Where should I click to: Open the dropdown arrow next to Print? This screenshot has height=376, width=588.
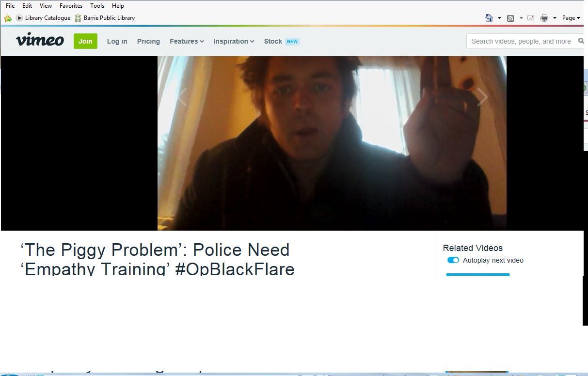(x=555, y=18)
